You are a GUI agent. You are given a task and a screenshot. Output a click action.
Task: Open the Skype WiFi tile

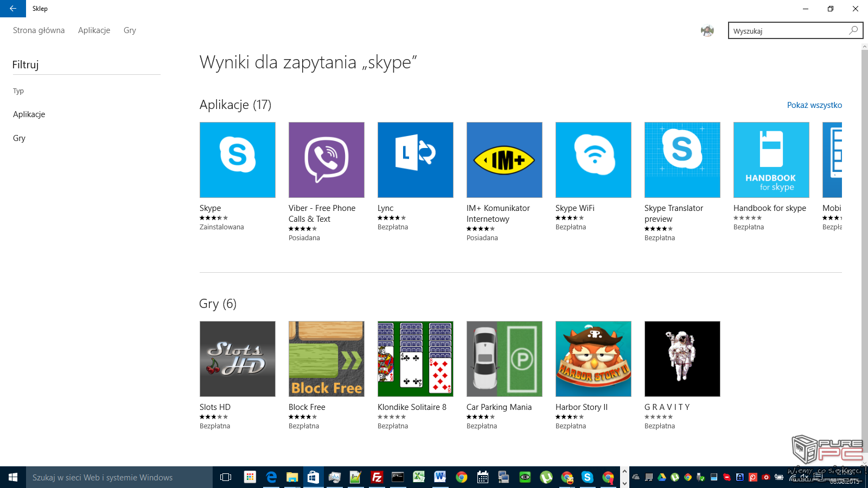click(x=593, y=160)
